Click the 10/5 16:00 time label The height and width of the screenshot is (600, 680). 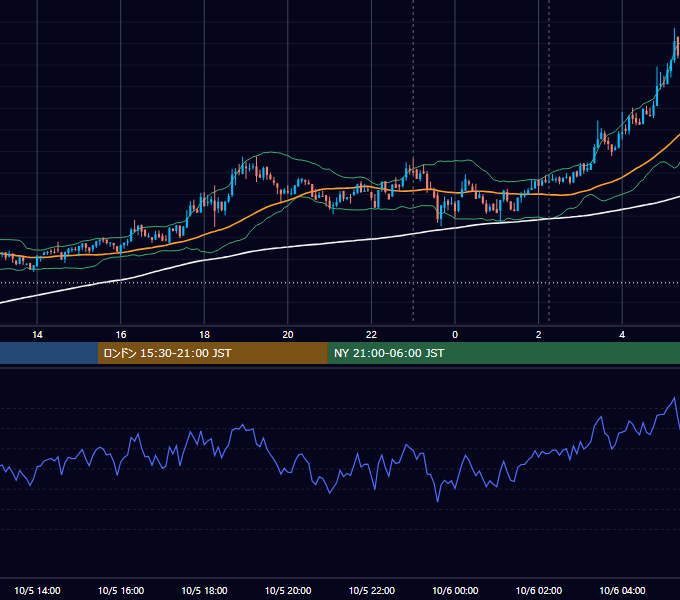pos(121,590)
